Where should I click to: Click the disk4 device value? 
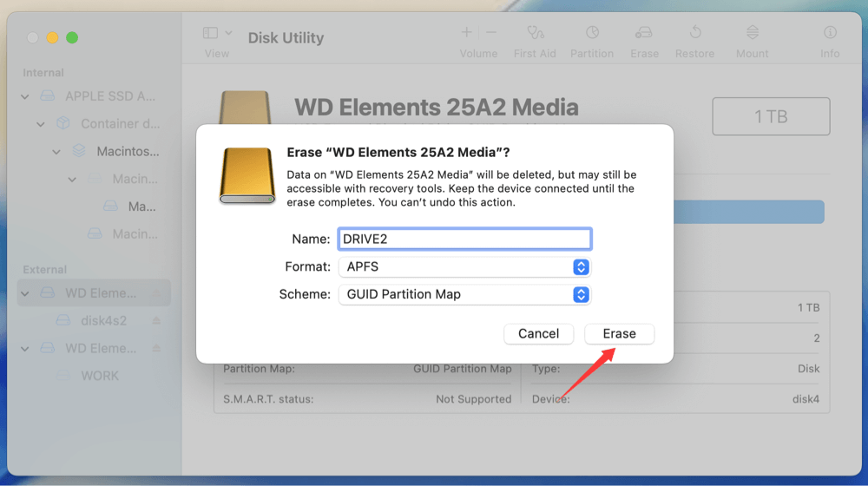click(806, 399)
